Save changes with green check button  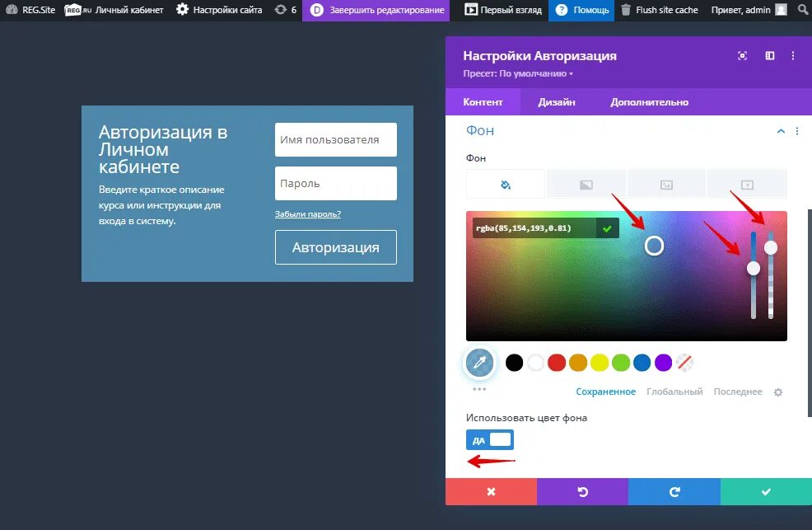click(766, 491)
